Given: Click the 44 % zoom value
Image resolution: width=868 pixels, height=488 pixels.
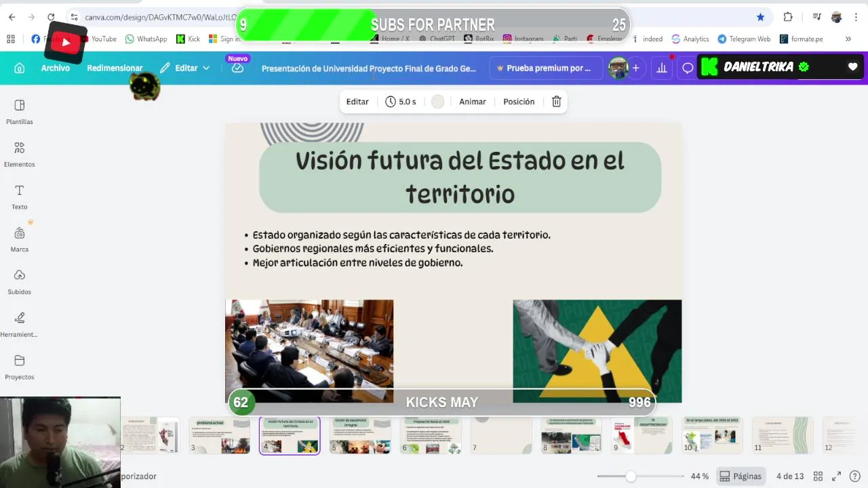Looking at the screenshot, I should click(700, 476).
